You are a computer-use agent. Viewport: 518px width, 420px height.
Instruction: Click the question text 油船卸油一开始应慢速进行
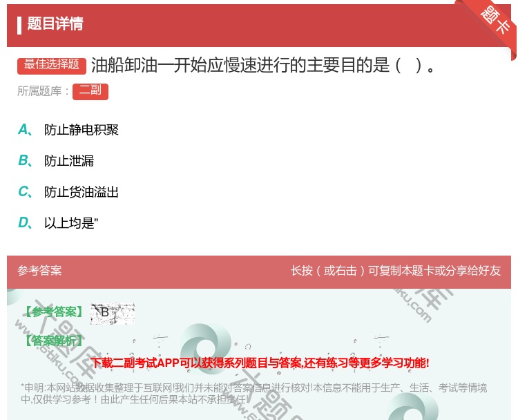pos(263,65)
